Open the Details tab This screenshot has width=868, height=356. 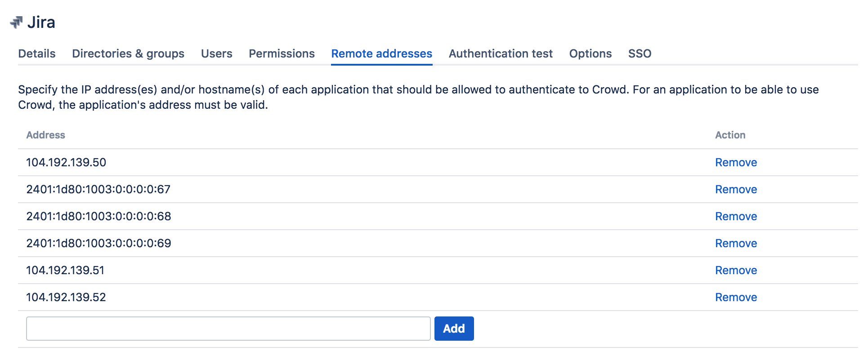click(37, 53)
